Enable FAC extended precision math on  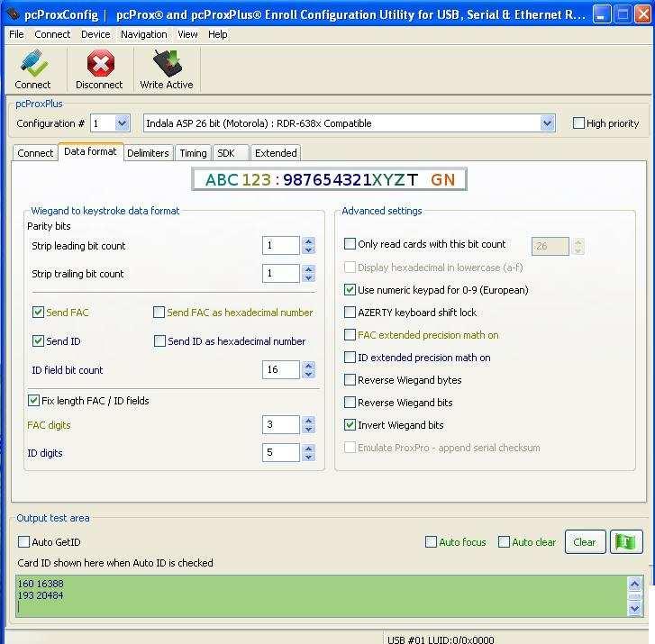pyautogui.click(x=350, y=334)
